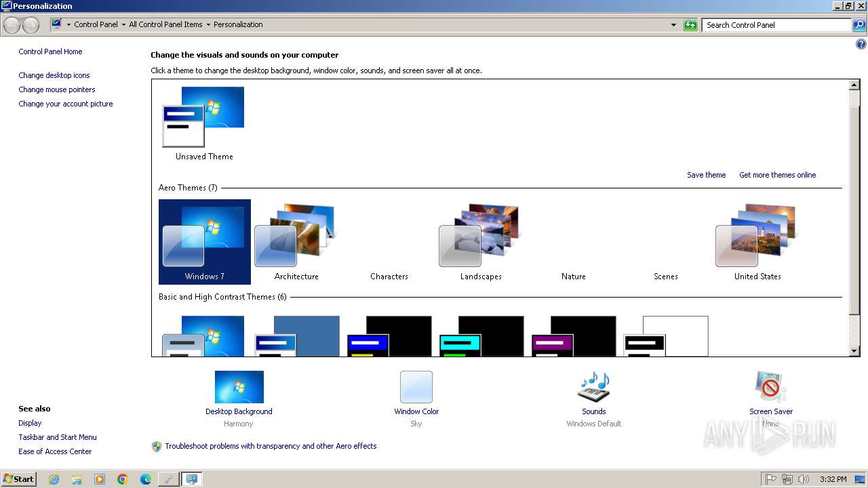Open Change desktop icons link

(x=54, y=75)
